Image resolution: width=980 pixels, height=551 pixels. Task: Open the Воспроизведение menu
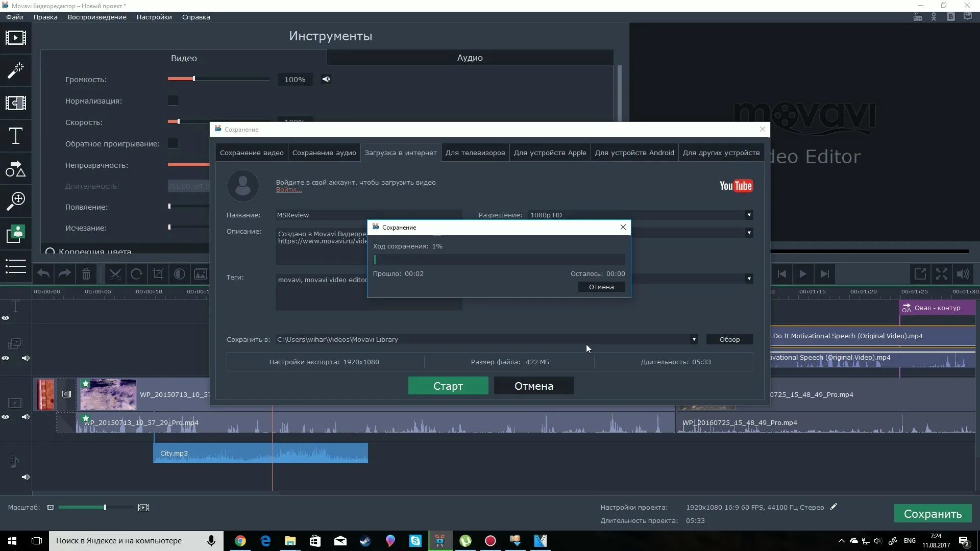coord(97,17)
